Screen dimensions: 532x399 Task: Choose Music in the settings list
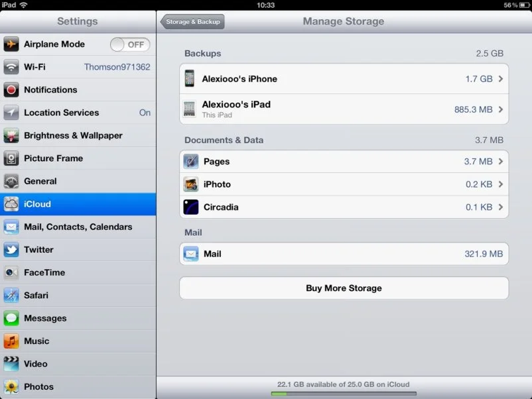(x=78, y=341)
